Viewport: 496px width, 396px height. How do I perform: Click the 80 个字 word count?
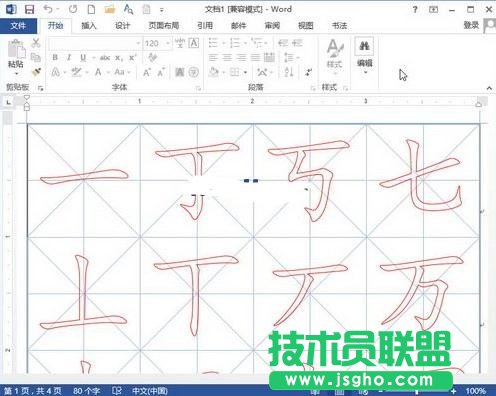(x=86, y=390)
